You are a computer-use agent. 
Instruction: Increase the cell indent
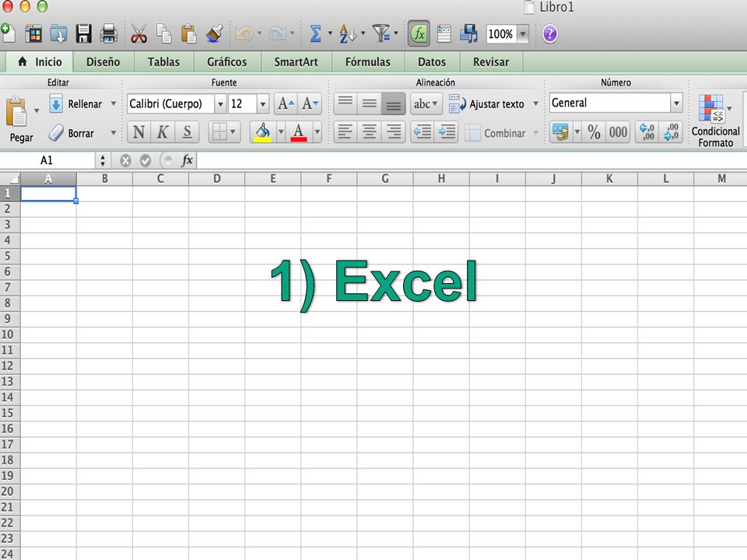[446, 132]
